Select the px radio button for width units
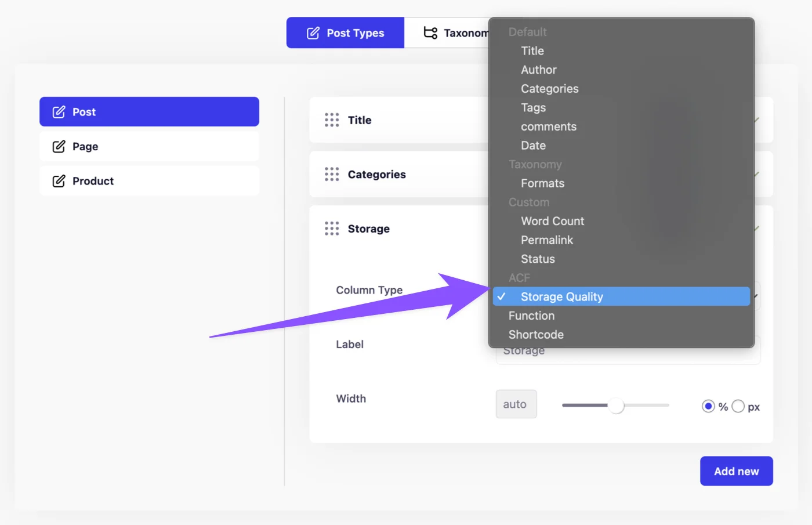This screenshot has height=525, width=812. tap(738, 406)
